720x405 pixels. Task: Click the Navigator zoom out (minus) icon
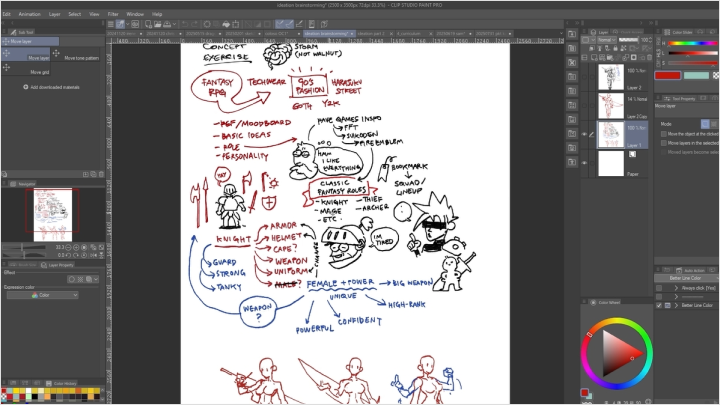tap(68, 248)
